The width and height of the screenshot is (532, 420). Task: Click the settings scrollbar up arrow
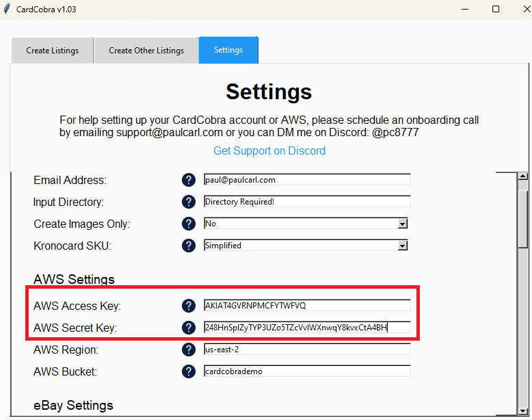point(523,176)
